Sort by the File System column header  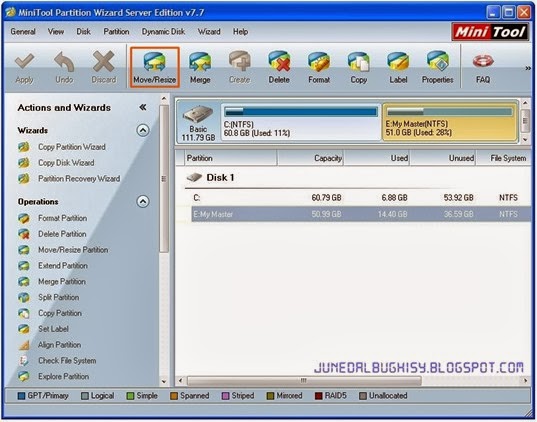504,158
